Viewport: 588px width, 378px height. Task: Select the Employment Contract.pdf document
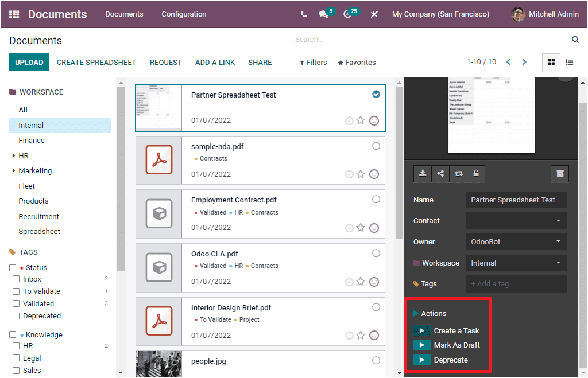coord(376,199)
